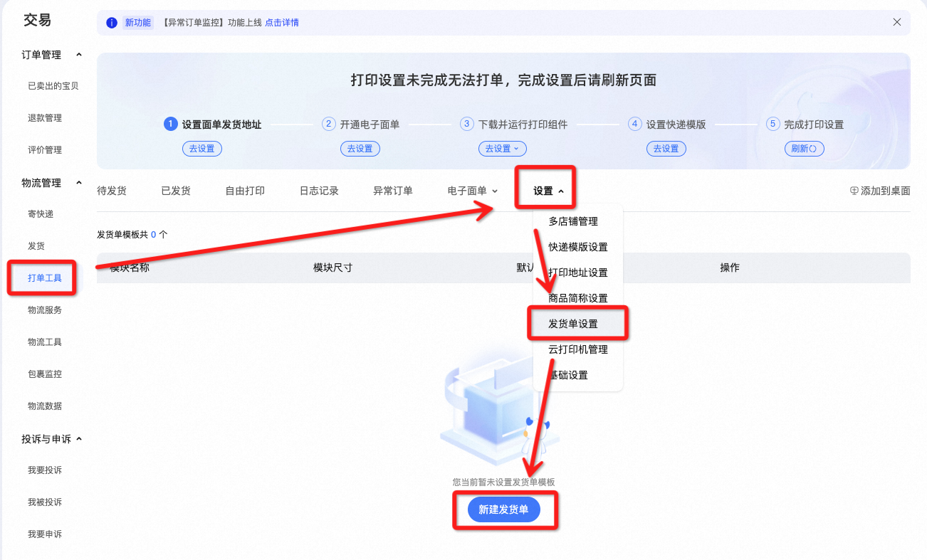This screenshot has width=927, height=560.
Task: Open 物流工具 in sidebar
Action: [x=45, y=342]
